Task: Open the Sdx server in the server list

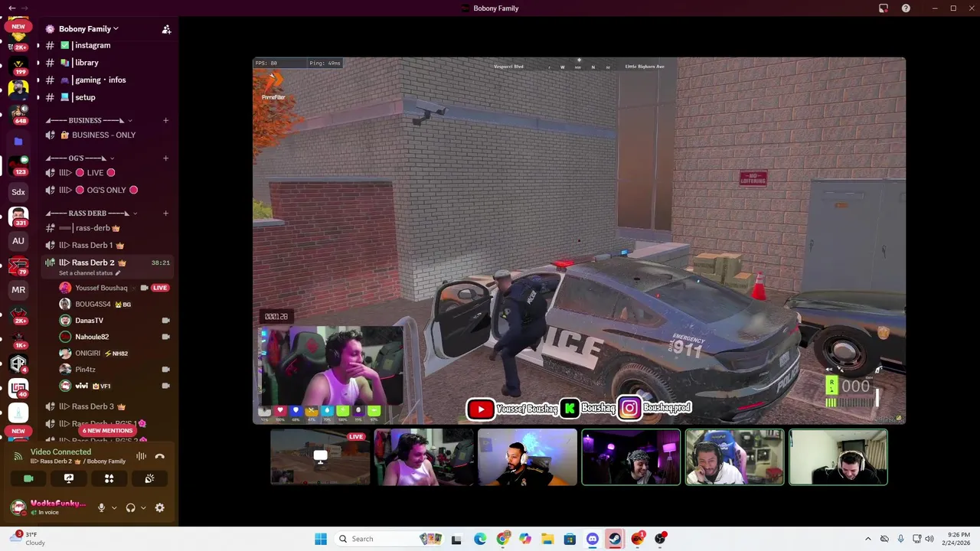Action: [x=18, y=192]
